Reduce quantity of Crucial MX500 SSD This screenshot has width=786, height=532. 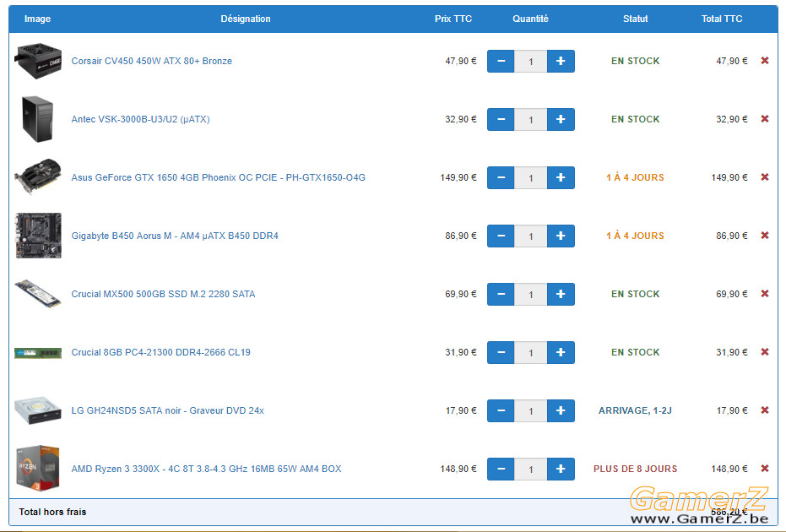click(x=501, y=294)
